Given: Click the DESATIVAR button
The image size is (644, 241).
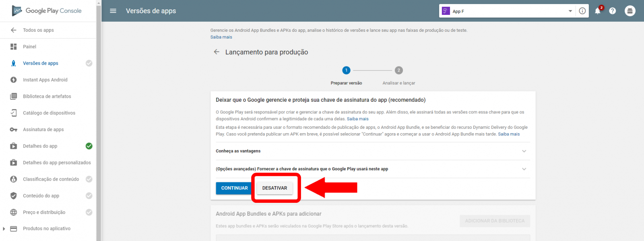Looking at the screenshot, I should [275, 188].
